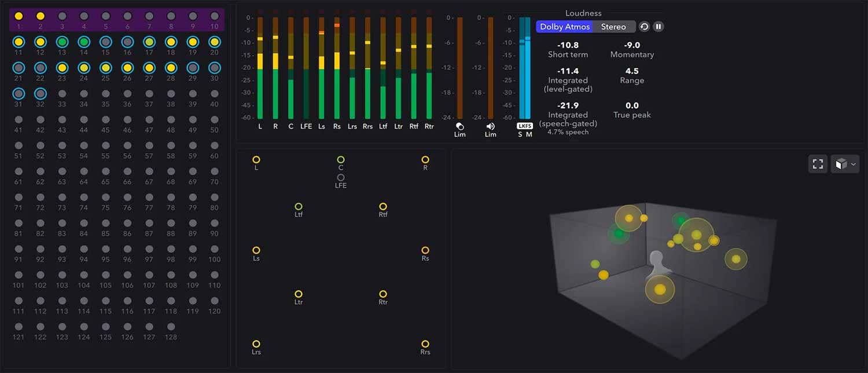Click the Ltf speaker in layout view
868x373 pixels.
pyautogui.click(x=299, y=206)
